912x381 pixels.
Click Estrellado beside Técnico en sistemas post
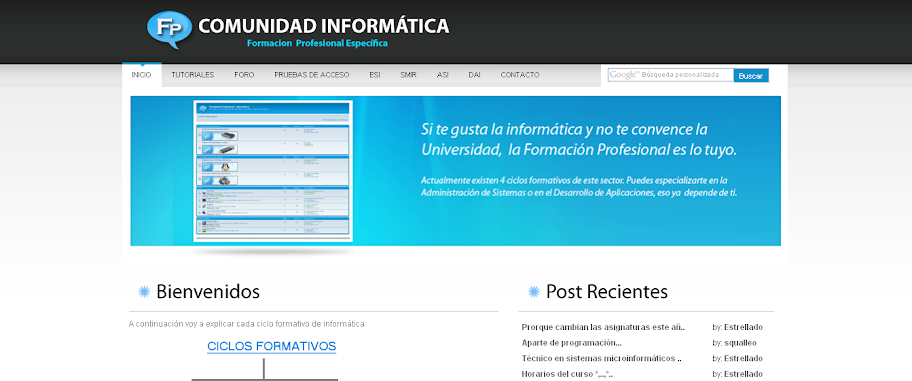pyautogui.click(x=743, y=358)
